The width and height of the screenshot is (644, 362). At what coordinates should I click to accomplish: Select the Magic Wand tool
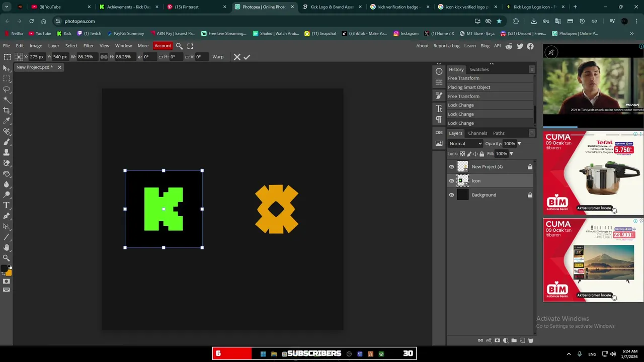[7, 100]
